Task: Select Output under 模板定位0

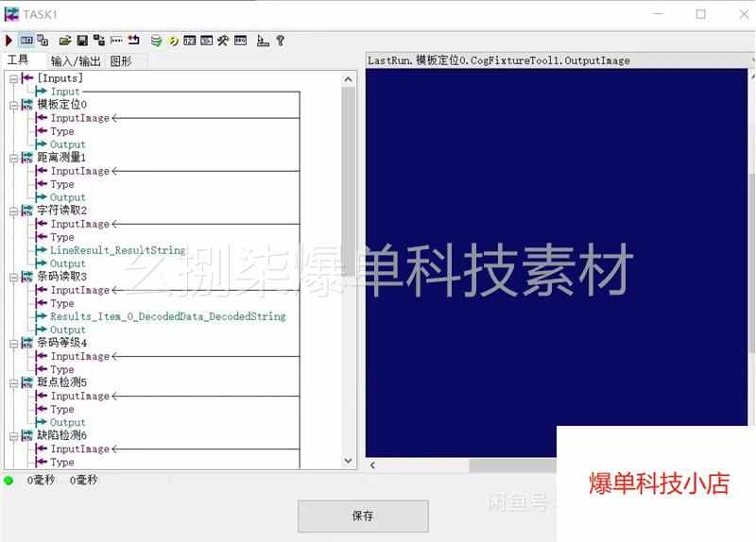Action: point(67,144)
